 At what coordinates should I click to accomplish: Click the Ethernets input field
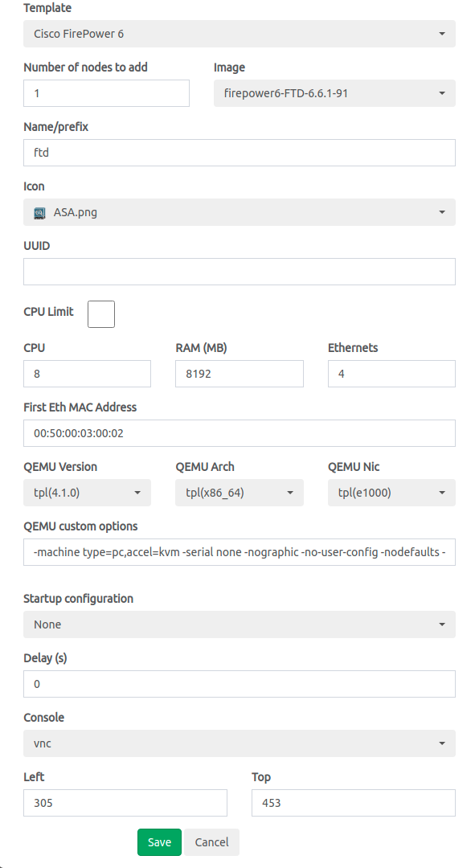391,374
